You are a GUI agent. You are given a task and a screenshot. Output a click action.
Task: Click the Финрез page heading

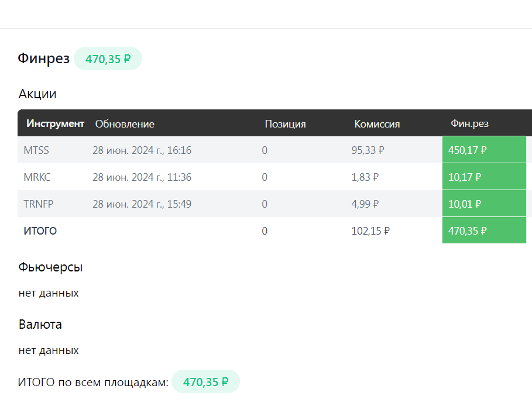click(x=43, y=58)
